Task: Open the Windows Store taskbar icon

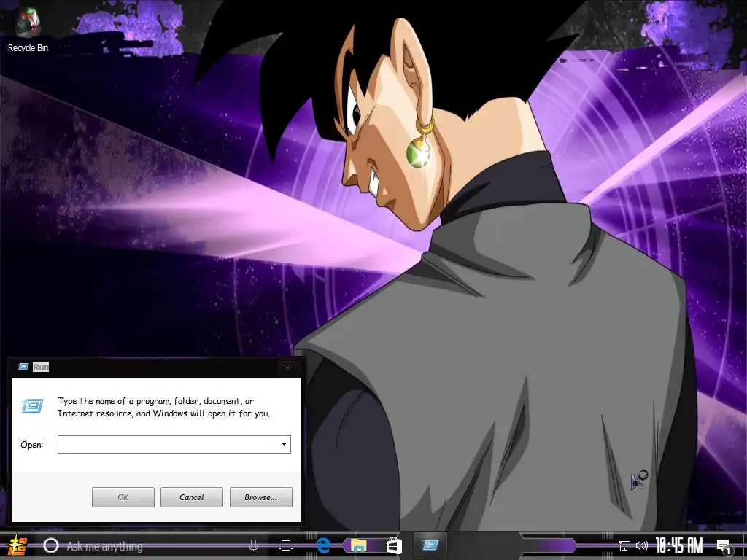Action: [394, 545]
